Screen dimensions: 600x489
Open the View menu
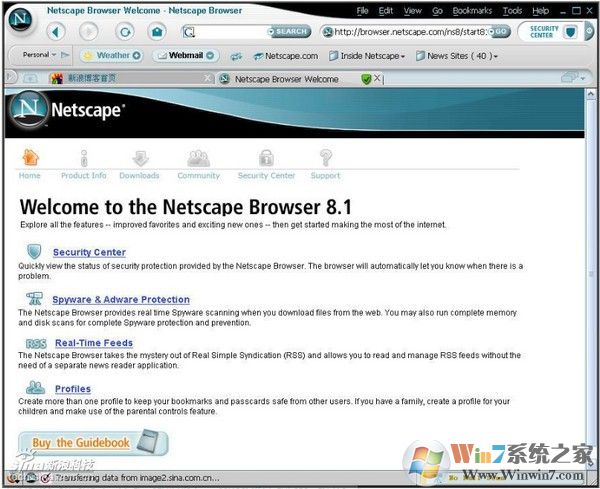412,11
